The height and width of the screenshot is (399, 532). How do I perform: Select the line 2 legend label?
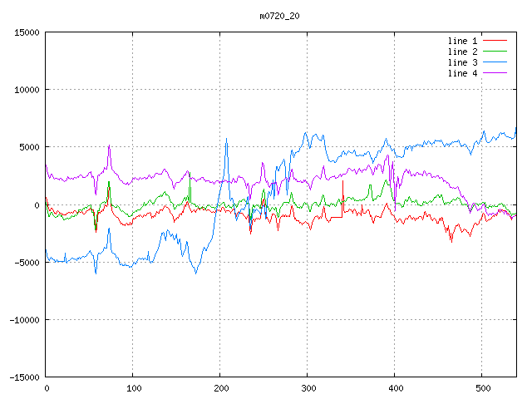[x=462, y=52]
